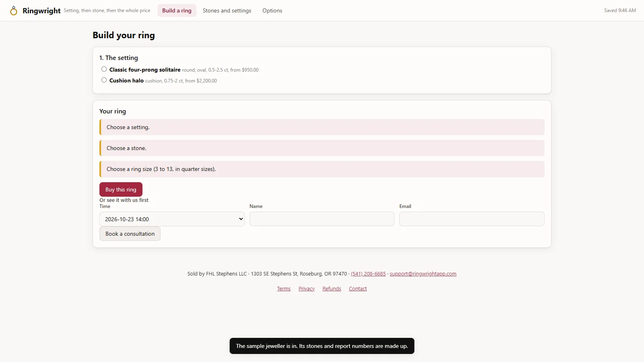This screenshot has width=644, height=362.
Task: Open the Contact footer link
Action: (358, 289)
